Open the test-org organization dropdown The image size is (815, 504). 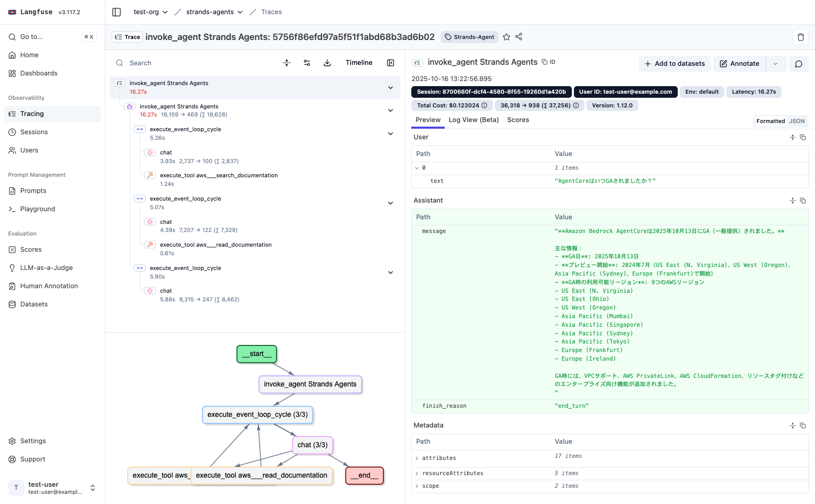coord(150,12)
